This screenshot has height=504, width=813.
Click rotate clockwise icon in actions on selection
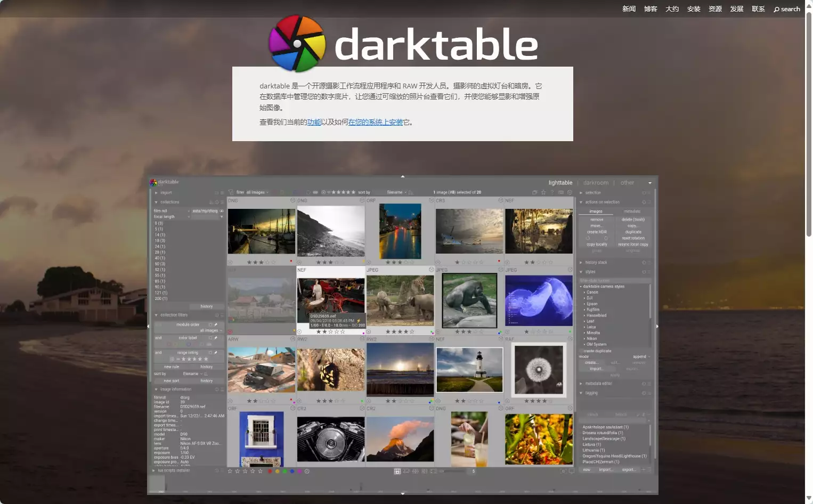(606, 238)
